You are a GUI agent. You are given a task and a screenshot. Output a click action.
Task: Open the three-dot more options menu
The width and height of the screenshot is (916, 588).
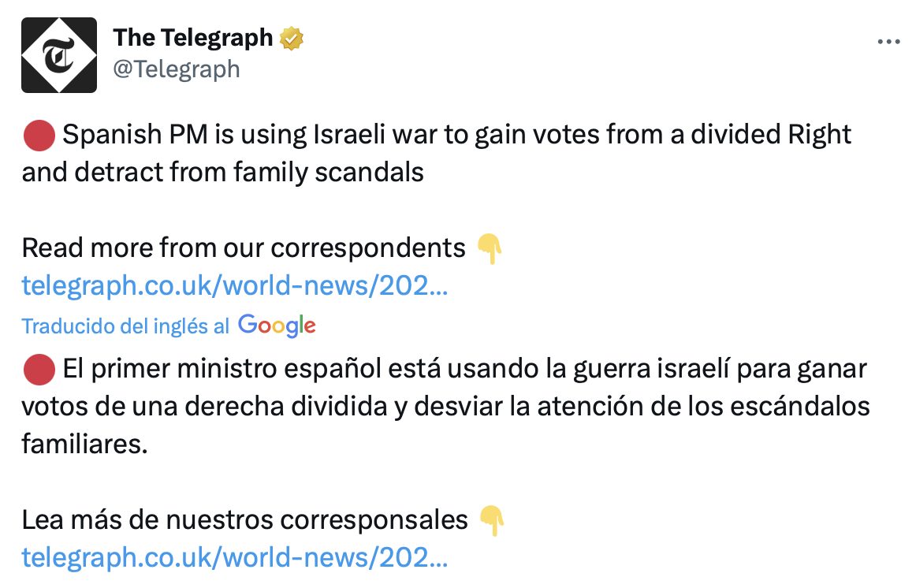[x=888, y=43]
